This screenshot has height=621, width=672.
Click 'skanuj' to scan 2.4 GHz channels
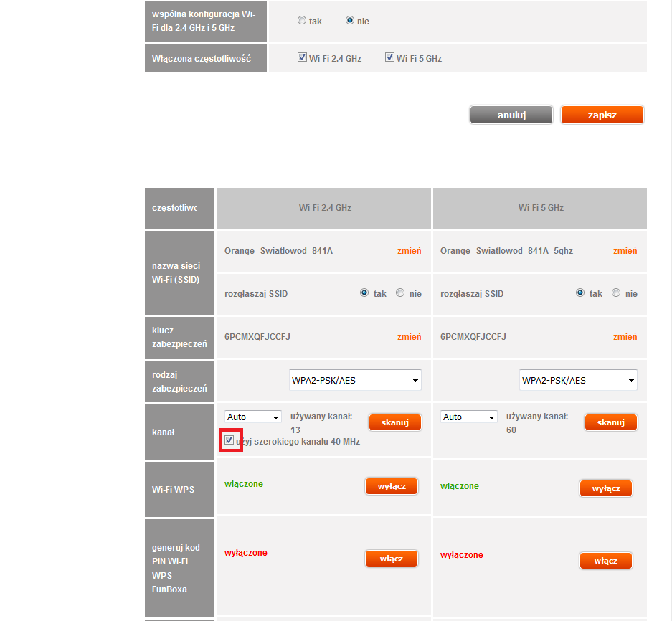[x=394, y=422]
